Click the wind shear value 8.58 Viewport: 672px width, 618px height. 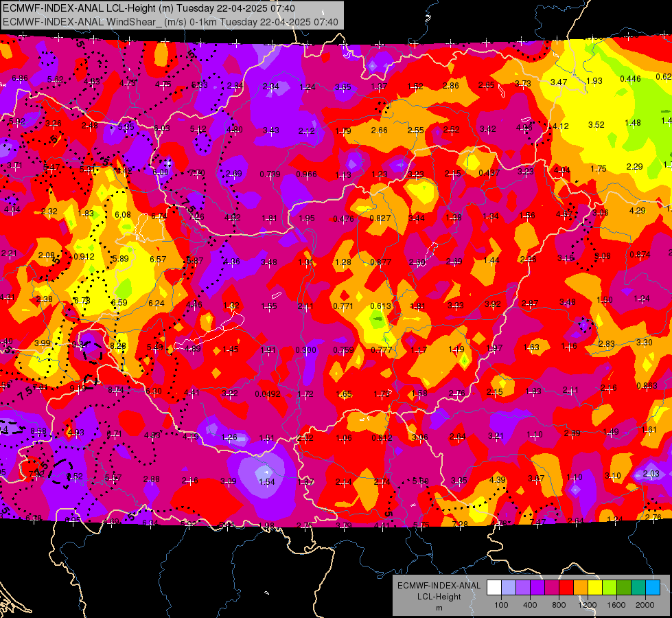(38, 431)
